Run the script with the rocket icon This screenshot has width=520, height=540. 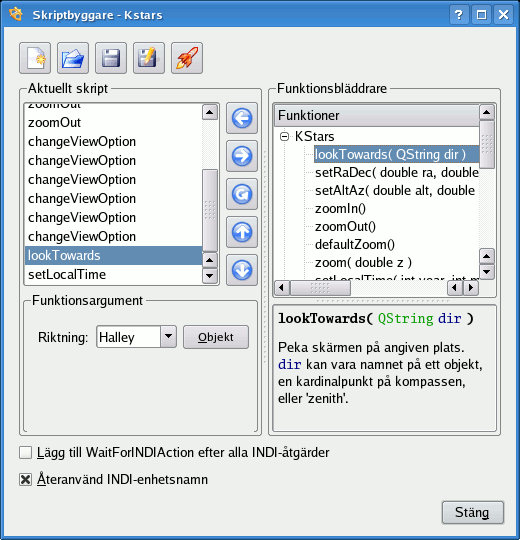tap(187, 58)
